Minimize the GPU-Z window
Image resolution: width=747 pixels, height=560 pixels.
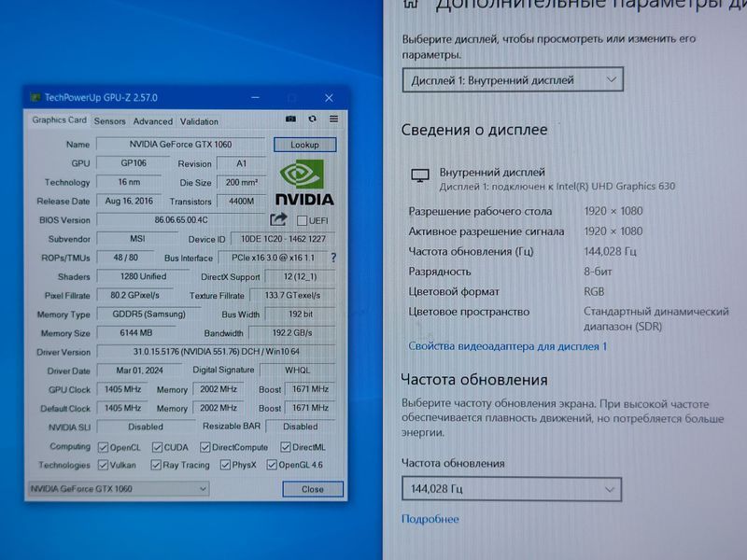pos(255,98)
